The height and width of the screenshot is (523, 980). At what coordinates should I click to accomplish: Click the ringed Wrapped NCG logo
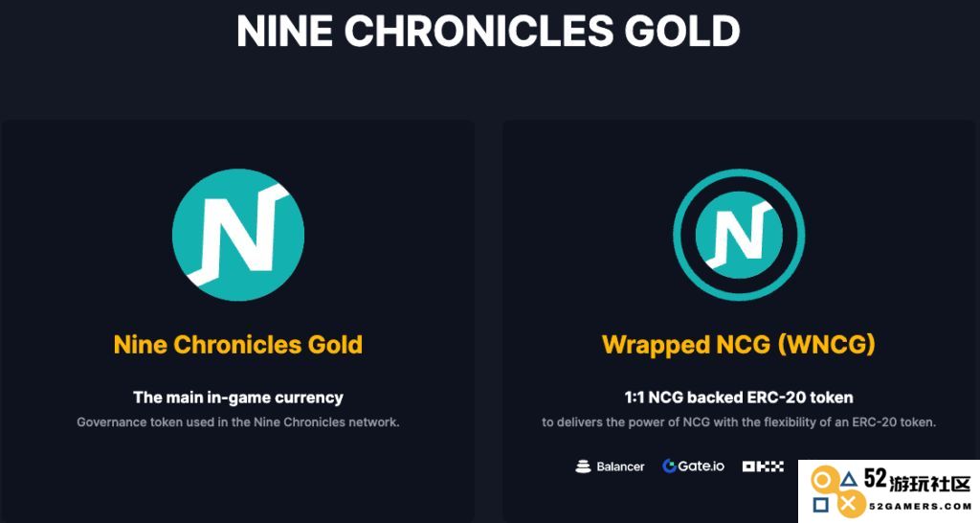[739, 235]
